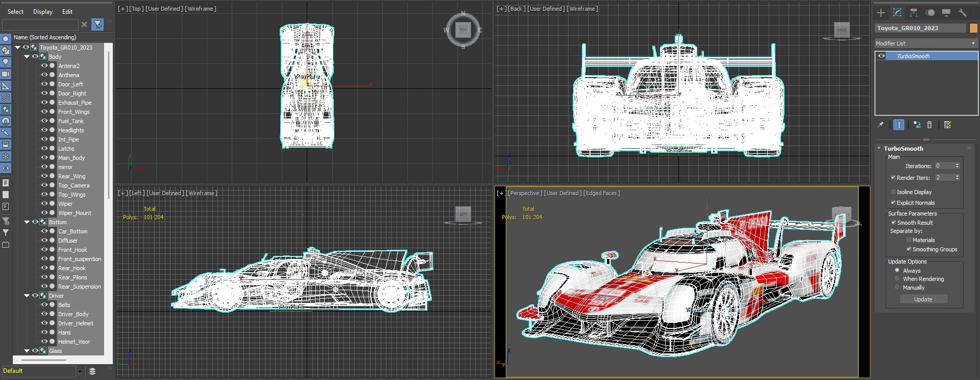Open layer manager icon beside Default
980x380 pixels.
click(92, 371)
